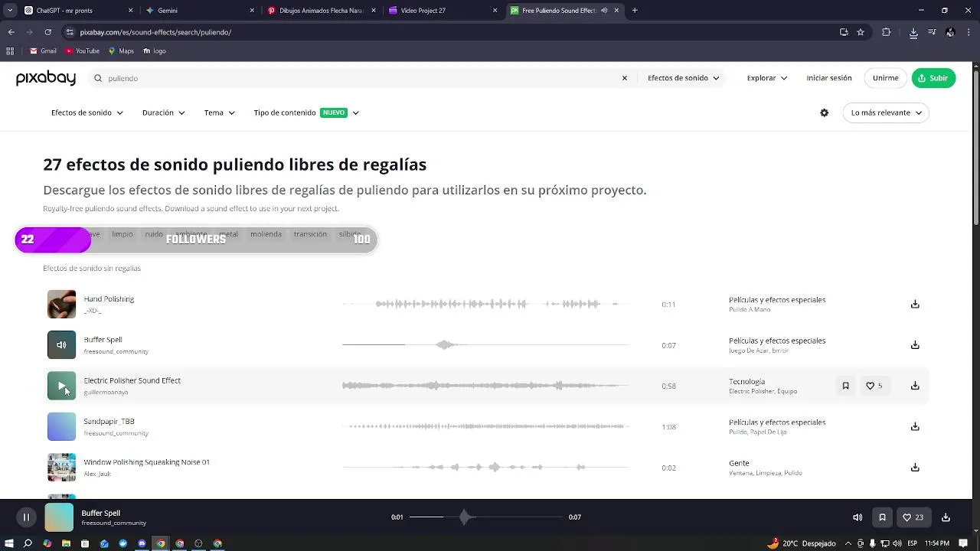
Task: Expand the Duración filter
Action: pyautogui.click(x=164, y=112)
